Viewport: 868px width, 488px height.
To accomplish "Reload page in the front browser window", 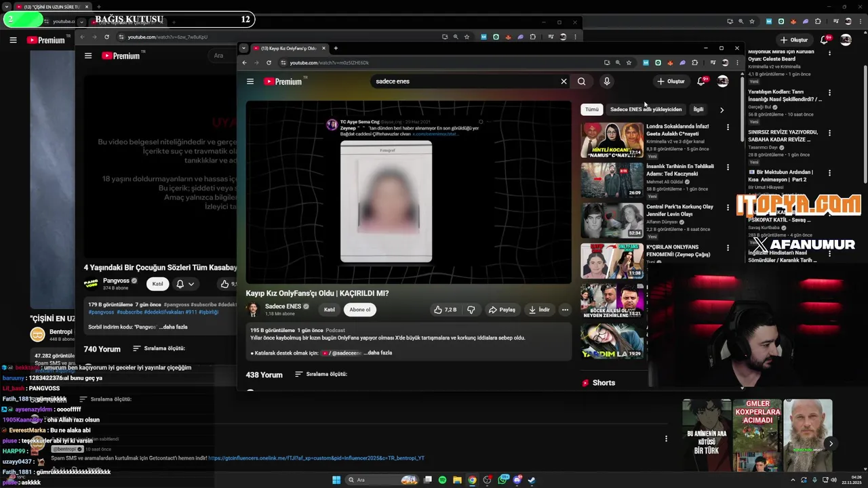I will pyautogui.click(x=269, y=63).
